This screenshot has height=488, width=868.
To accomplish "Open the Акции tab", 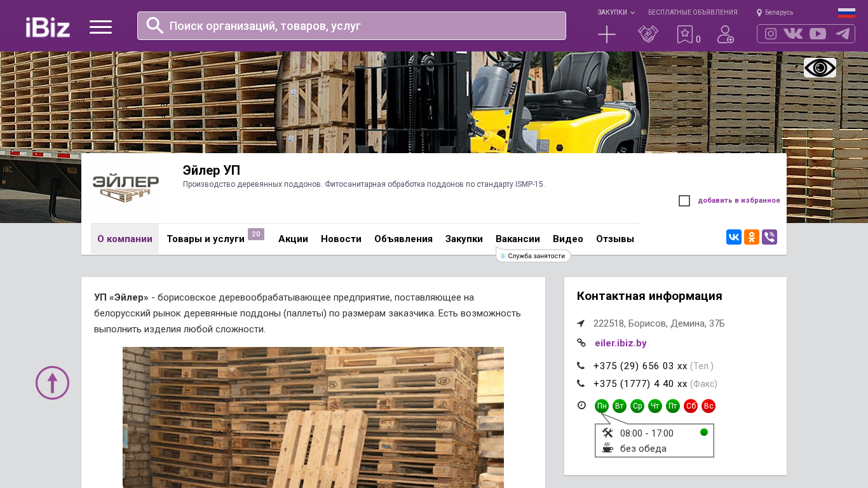I will click(293, 239).
